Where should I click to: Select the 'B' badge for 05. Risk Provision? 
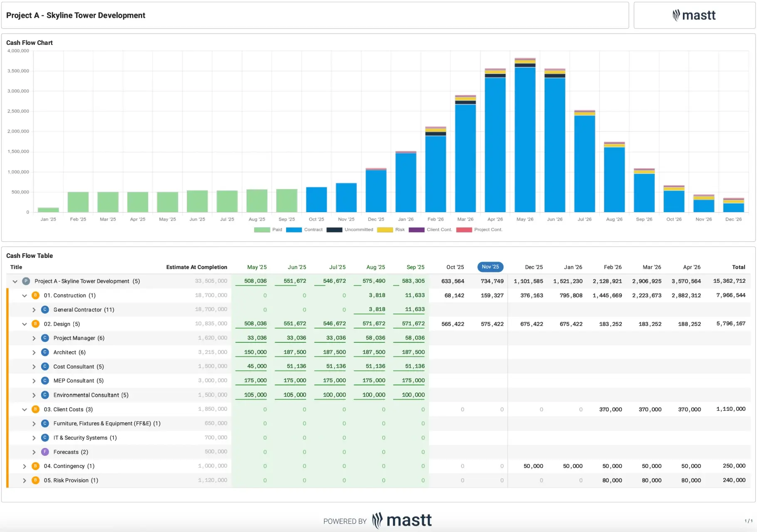[x=35, y=480]
